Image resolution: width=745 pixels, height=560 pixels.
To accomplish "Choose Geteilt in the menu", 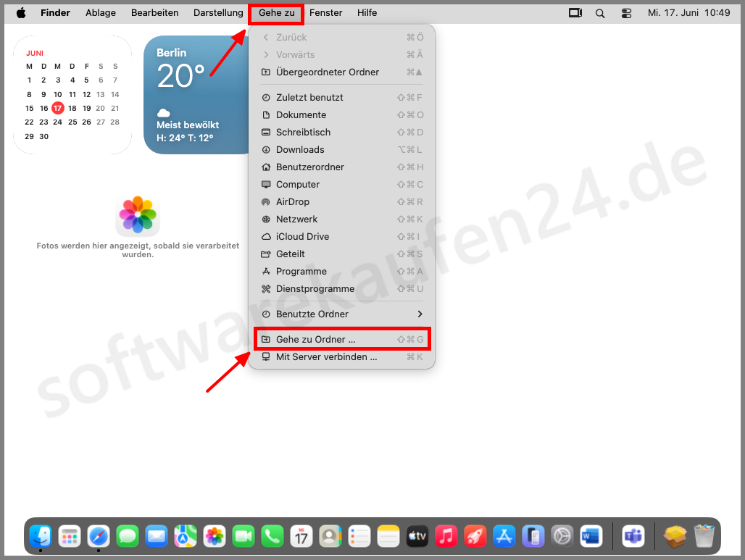I will [x=341, y=254].
